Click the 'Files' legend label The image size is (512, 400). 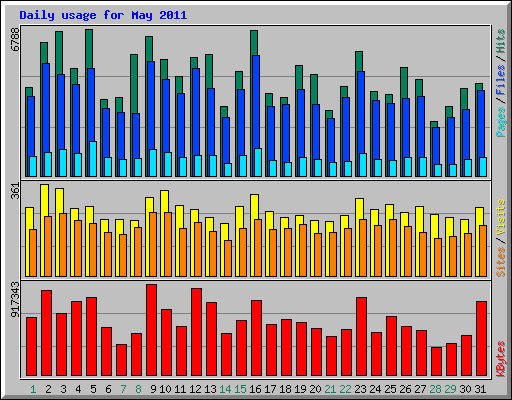[501, 80]
